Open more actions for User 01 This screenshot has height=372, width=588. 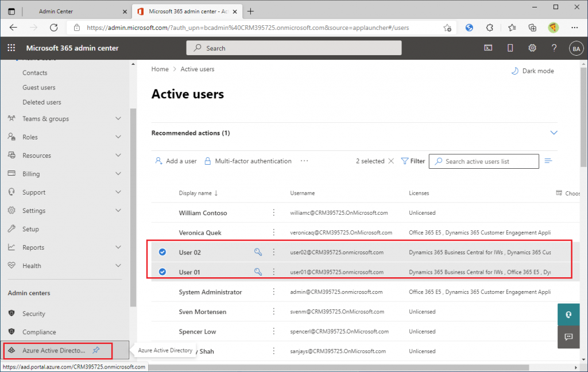click(x=274, y=272)
